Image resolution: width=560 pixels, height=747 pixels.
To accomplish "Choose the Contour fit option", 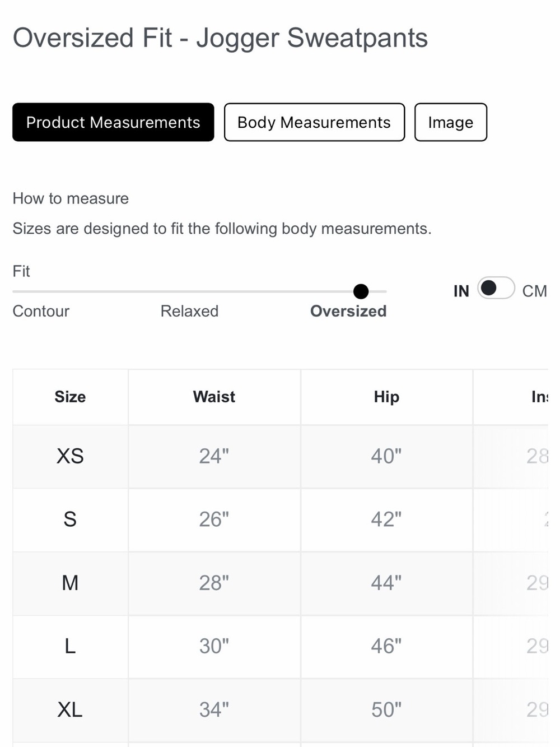I will click(41, 311).
